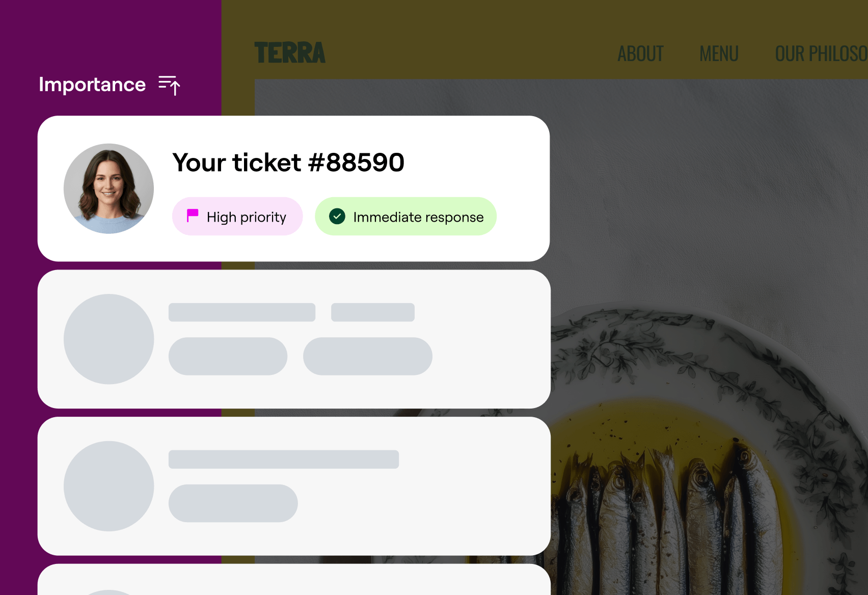This screenshot has width=868, height=595.
Task: Click the first title placeholder bar in second card
Action: [242, 312]
